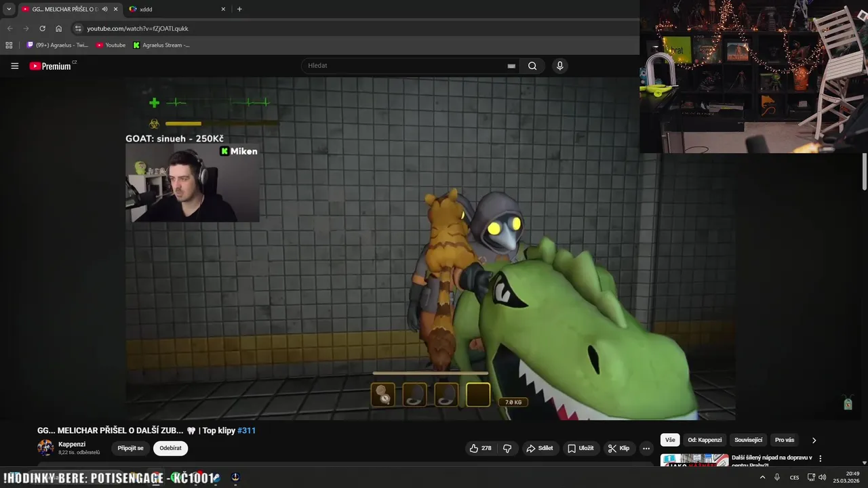Open the Kappenzi channel name link
868x488 pixels.
72,444
